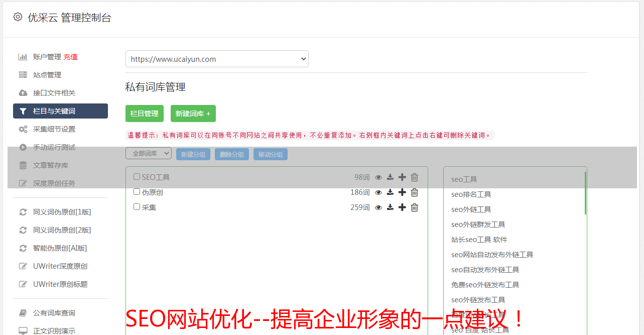Delete the SEO工具 word library

pos(415,177)
